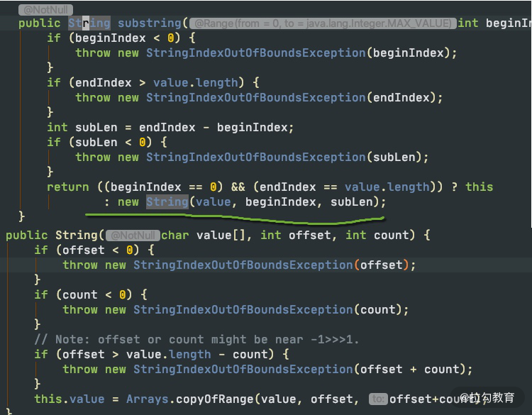Click the 'to:' parameter hint in copyOfRange call
532x415 pixels.
click(x=377, y=399)
